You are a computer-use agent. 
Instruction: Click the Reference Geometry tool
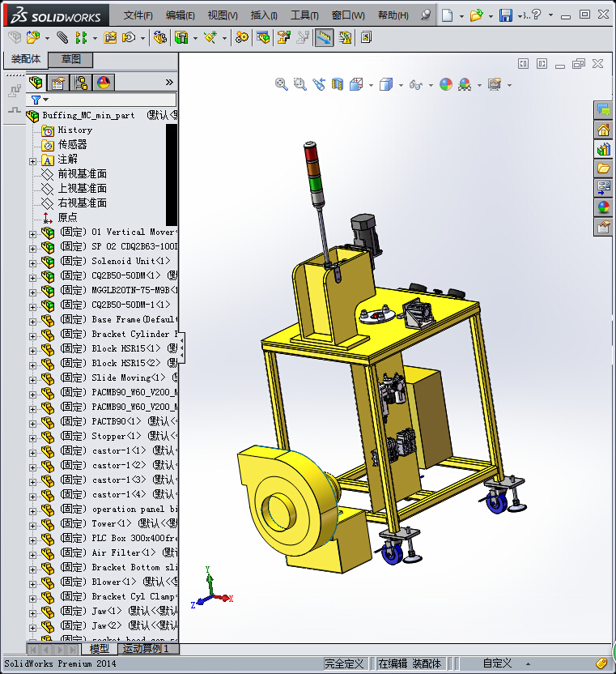210,37
